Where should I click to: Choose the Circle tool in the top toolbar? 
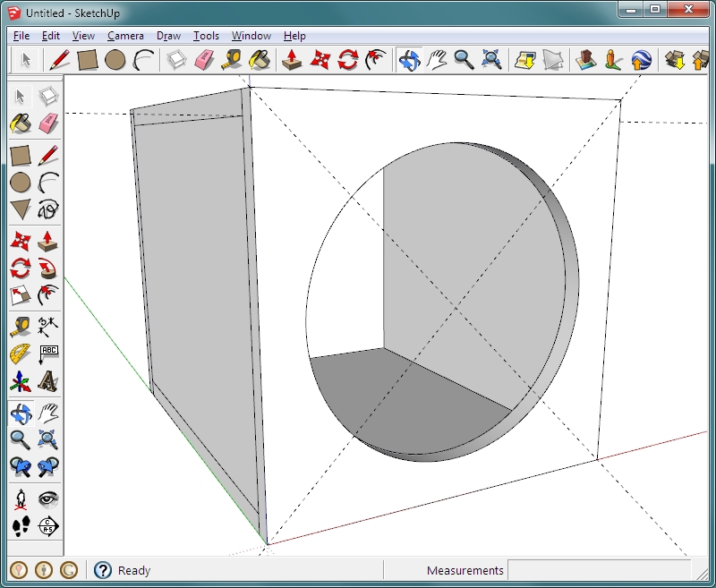[115, 60]
